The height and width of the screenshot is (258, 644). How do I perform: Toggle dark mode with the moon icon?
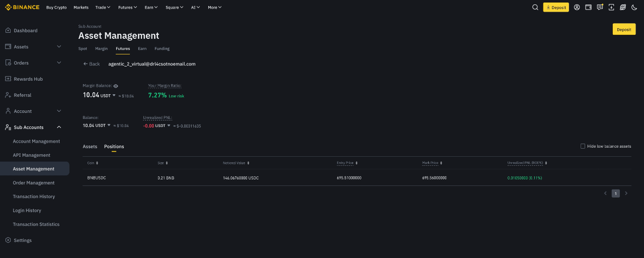point(634,7)
